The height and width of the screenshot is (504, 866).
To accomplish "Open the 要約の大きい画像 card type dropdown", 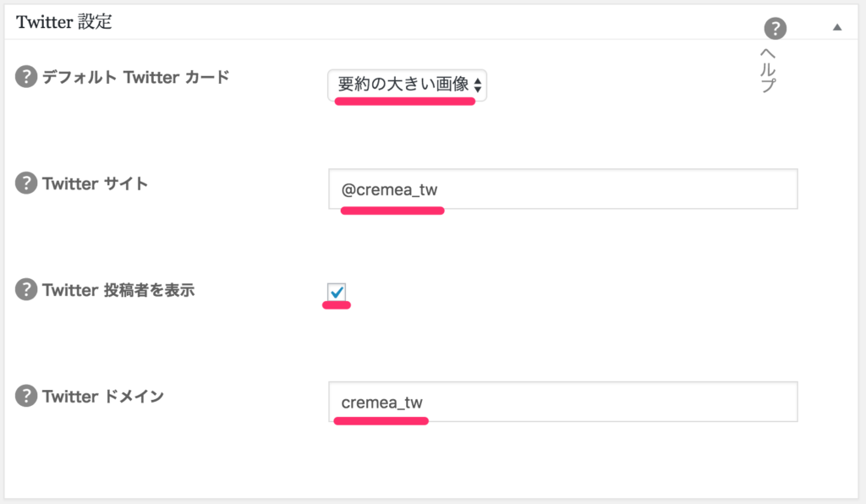I will [407, 85].
